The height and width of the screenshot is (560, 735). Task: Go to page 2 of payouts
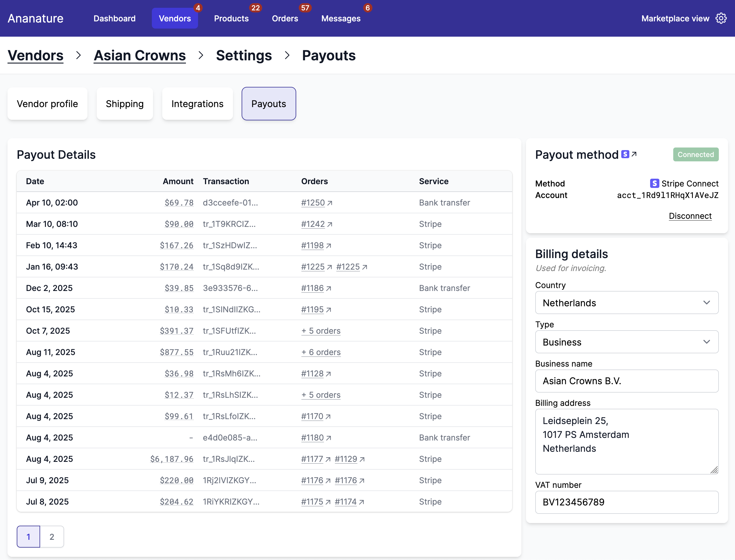52,537
